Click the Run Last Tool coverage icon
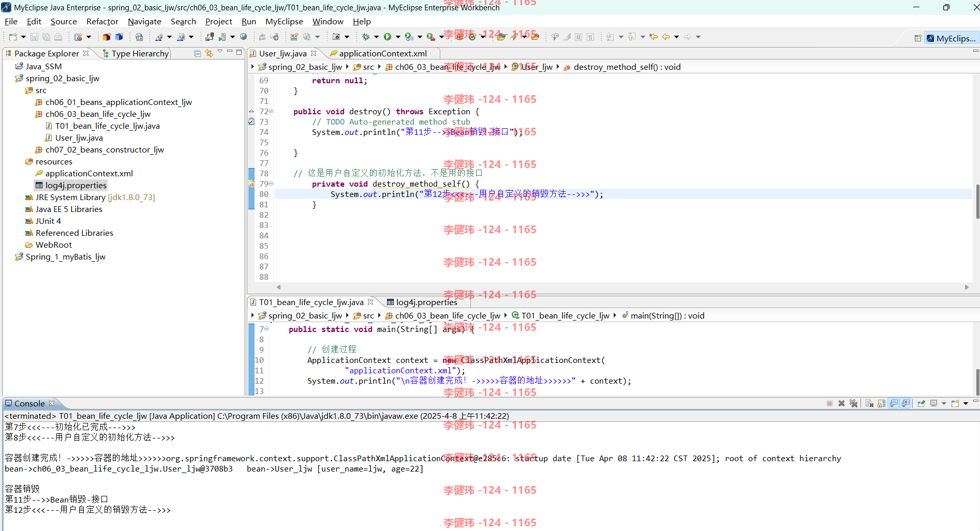The width and height of the screenshot is (980, 531). point(409,37)
